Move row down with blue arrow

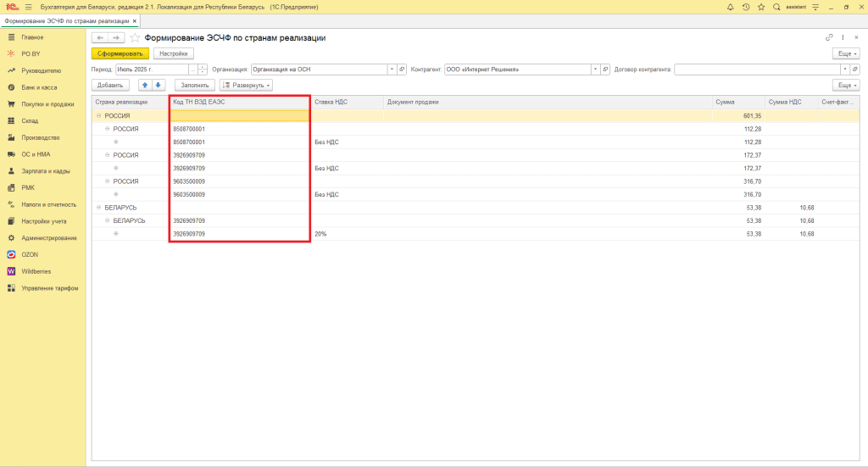click(x=158, y=85)
